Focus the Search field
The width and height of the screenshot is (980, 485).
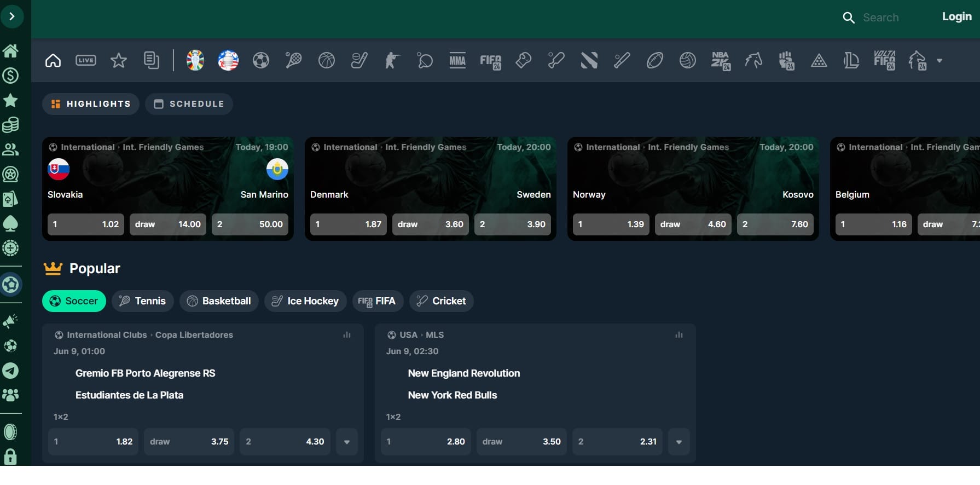[880, 18]
